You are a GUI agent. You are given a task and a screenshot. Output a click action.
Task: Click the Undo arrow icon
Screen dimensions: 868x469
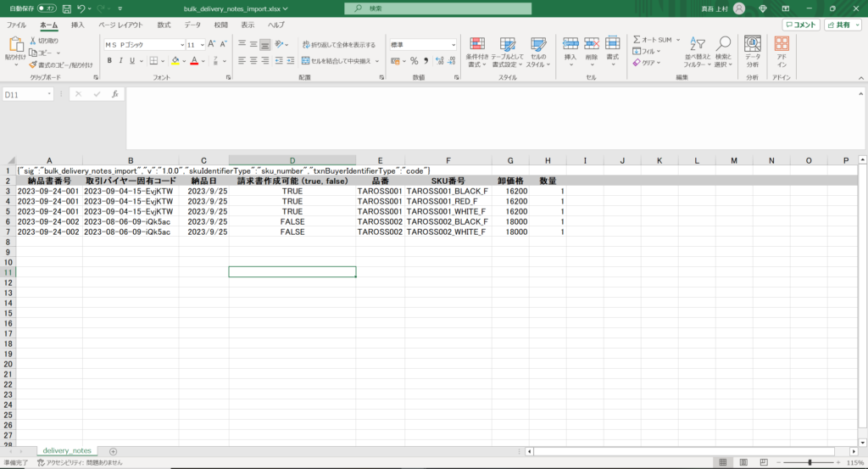tap(81, 8)
